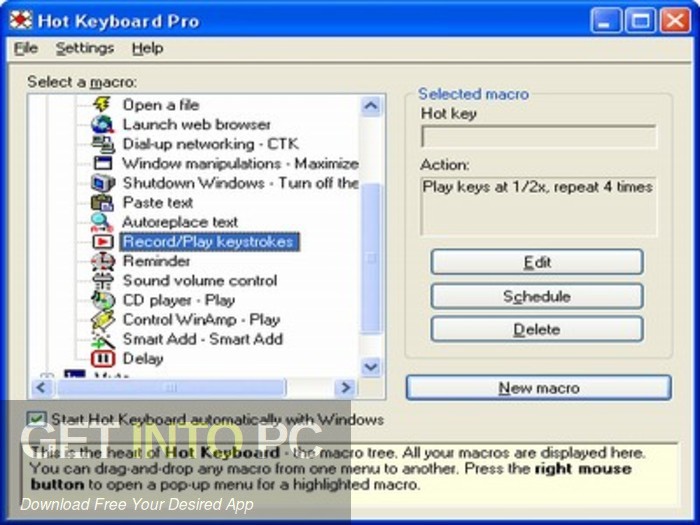This screenshot has width=700, height=525.
Task: Toggle Start Hot Keyboard automatically with Windows
Action: (x=36, y=419)
